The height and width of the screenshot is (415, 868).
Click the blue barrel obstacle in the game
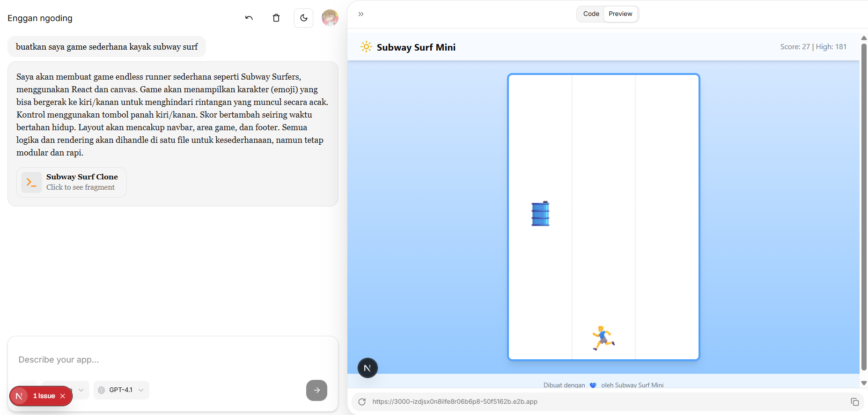(x=540, y=214)
